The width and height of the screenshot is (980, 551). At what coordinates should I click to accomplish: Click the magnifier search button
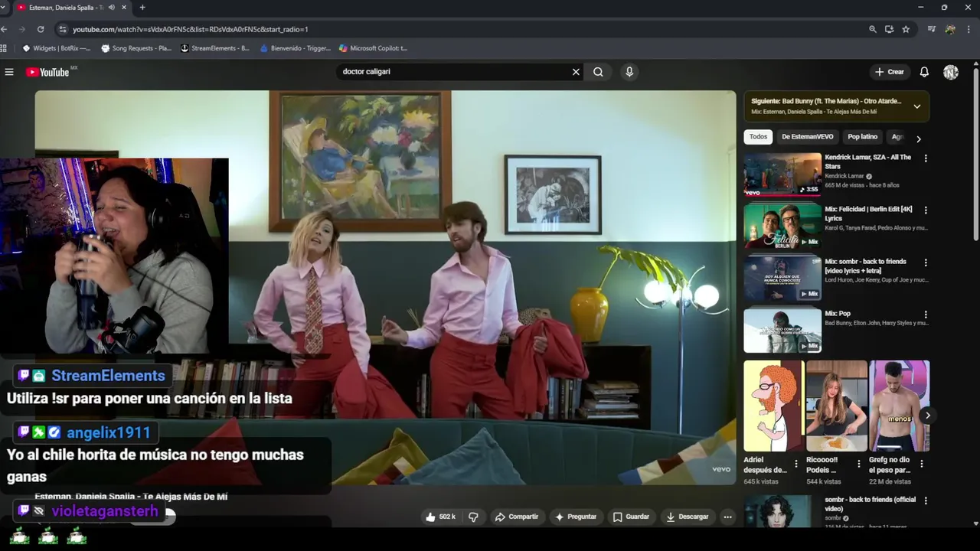tap(598, 72)
